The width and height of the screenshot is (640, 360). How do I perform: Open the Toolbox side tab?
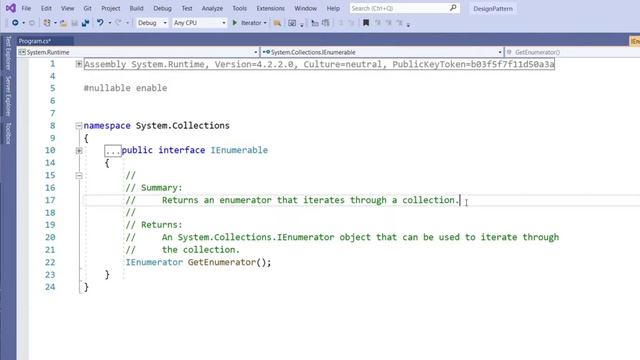[8, 133]
